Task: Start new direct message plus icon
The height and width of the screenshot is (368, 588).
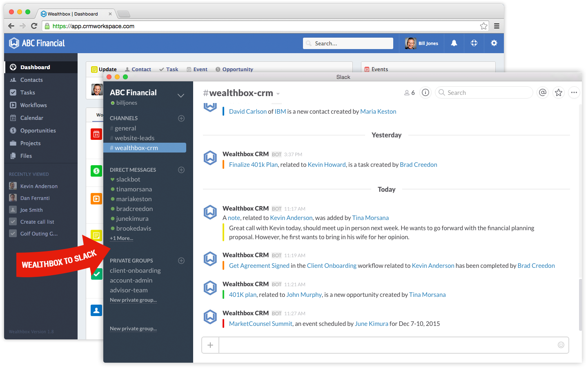Action: tap(181, 170)
